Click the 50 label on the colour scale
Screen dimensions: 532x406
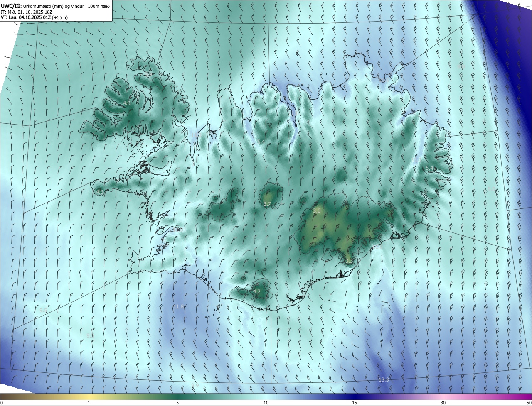529,403
